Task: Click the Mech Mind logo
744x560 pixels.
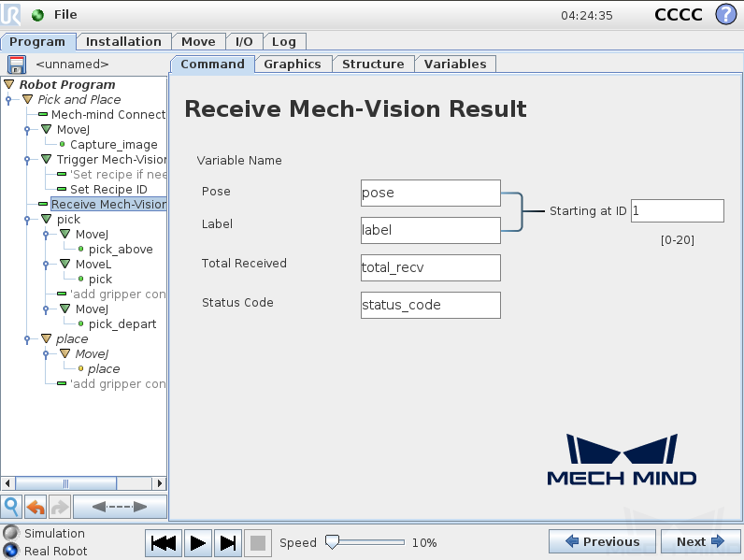Action: (x=622, y=459)
